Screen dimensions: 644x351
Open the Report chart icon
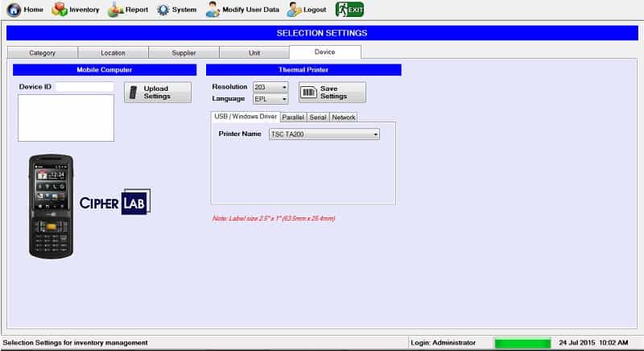[116, 10]
